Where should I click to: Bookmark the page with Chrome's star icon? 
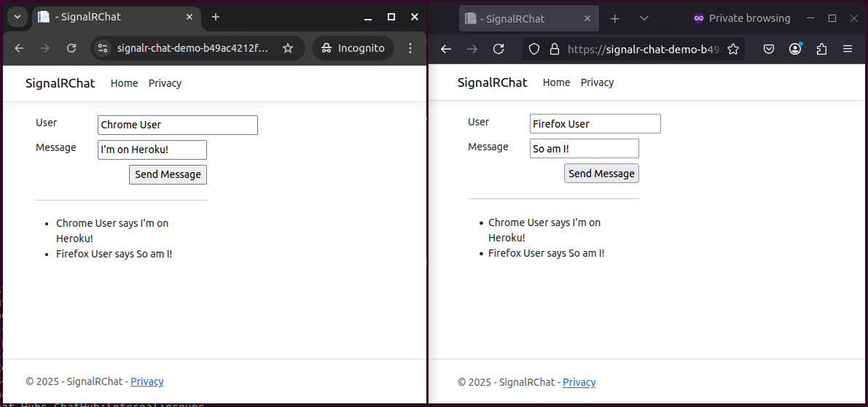[x=288, y=48]
